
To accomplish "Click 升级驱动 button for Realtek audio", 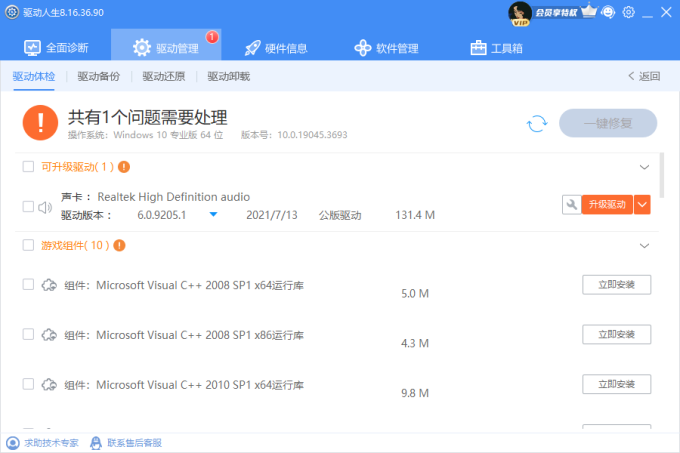I will click(607, 204).
